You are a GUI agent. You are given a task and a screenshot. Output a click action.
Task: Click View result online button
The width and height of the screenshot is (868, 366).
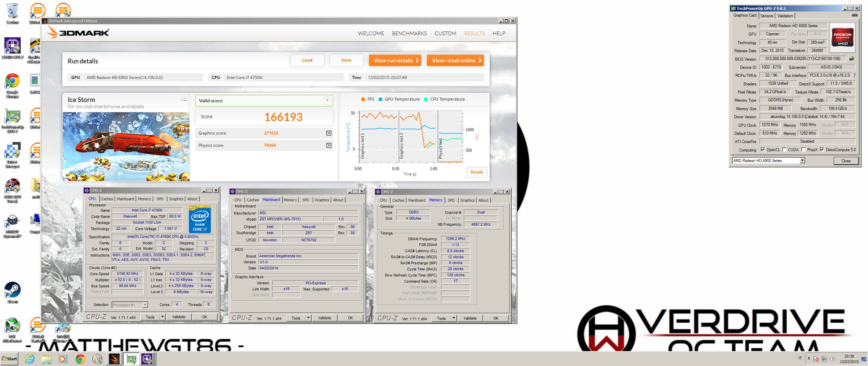click(x=455, y=60)
